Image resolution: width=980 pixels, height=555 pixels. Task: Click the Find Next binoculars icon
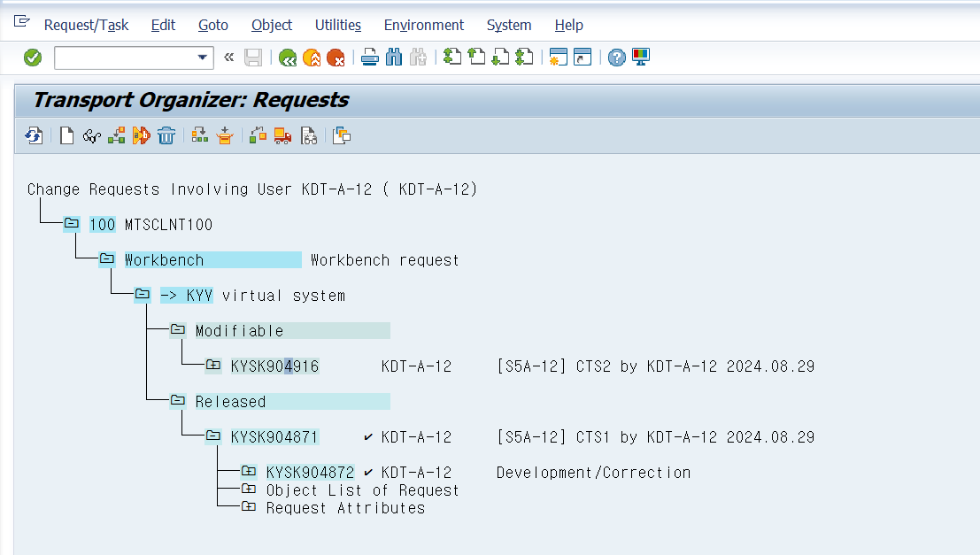coord(418,58)
